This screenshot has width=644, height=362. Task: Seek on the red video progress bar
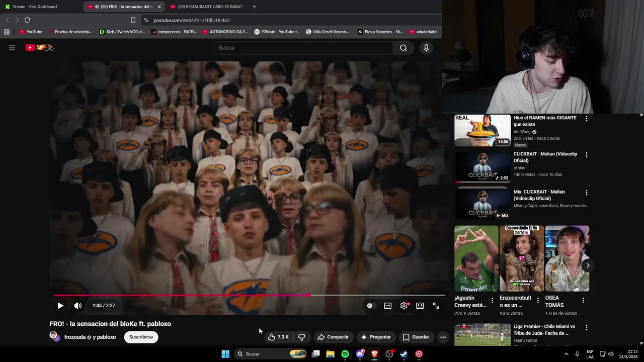point(249,295)
